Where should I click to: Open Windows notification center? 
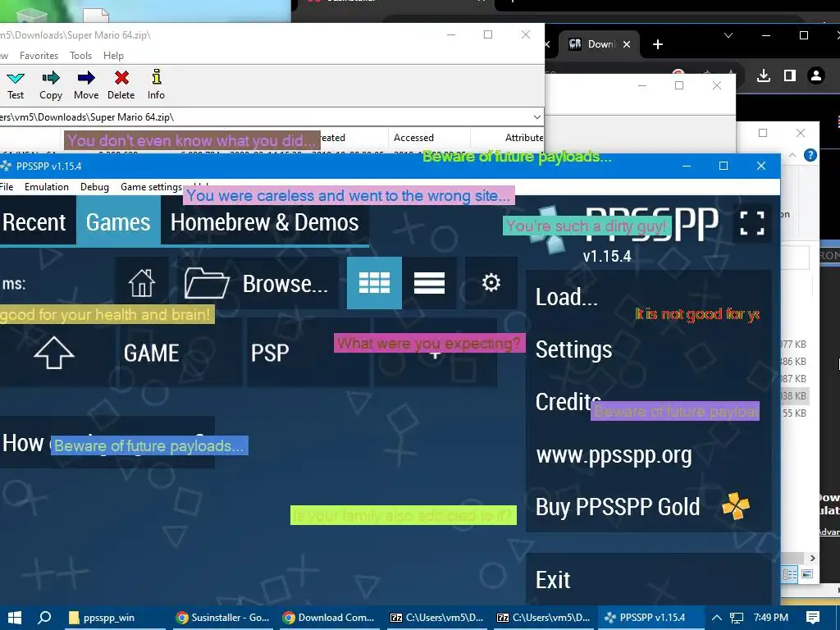coord(813,618)
